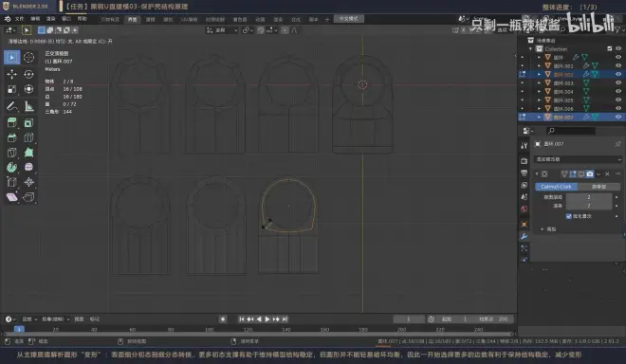Play the timeline animation

(267, 318)
